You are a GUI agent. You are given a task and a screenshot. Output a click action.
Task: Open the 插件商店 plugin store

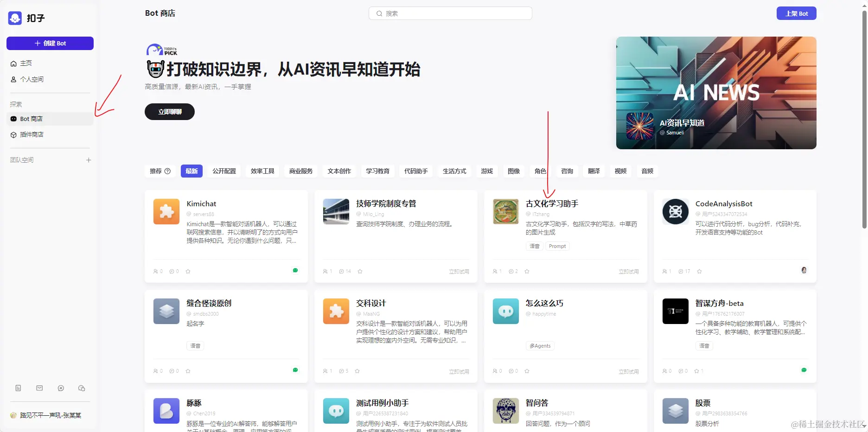pyautogui.click(x=50, y=134)
